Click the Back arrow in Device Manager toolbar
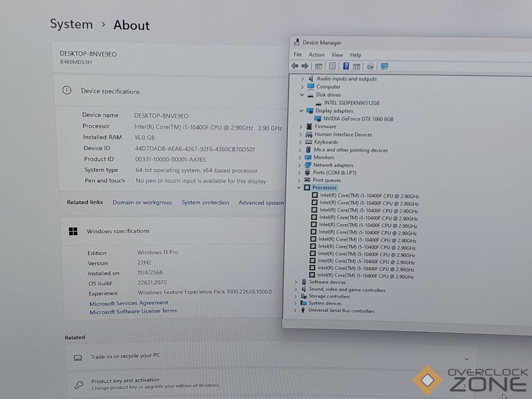The image size is (532, 399). (x=295, y=66)
